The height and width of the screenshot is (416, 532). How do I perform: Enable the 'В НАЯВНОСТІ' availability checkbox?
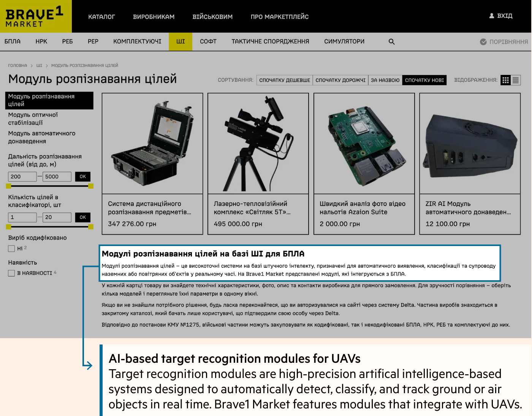[11, 273]
